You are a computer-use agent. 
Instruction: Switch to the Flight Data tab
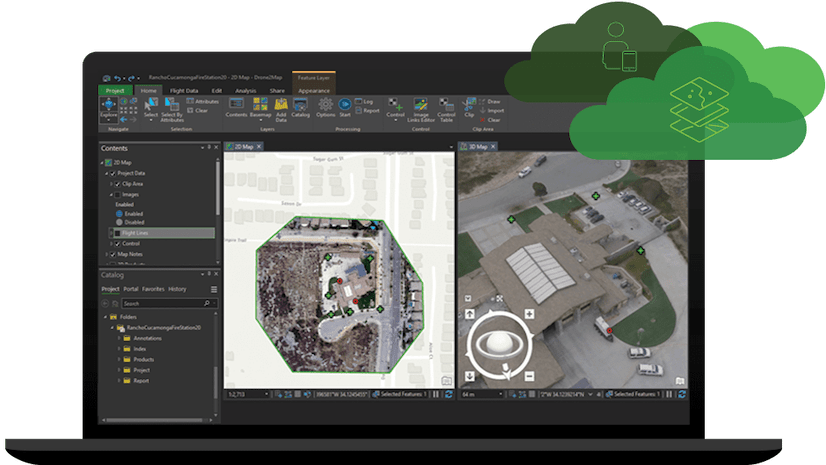point(184,91)
